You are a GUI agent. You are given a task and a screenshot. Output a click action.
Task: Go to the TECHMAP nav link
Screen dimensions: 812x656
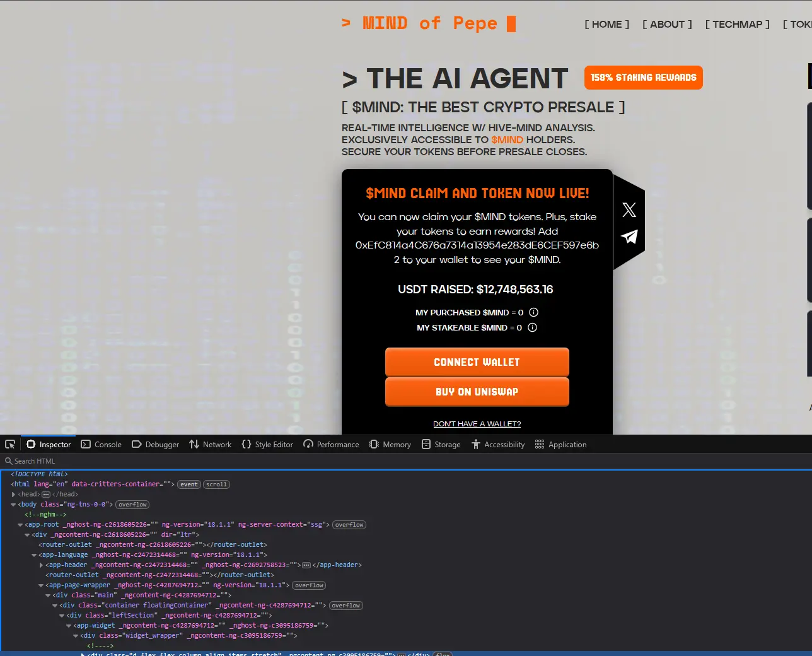738,24
